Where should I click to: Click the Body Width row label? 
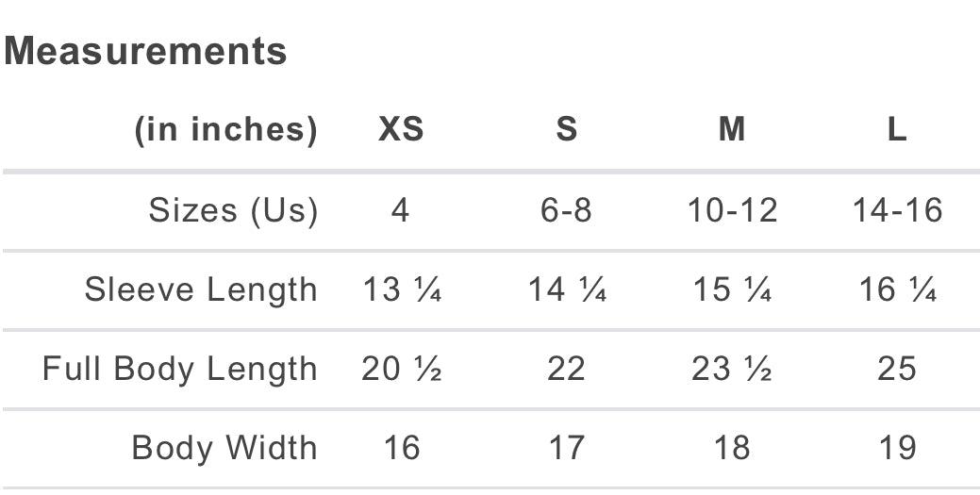point(224,447)
